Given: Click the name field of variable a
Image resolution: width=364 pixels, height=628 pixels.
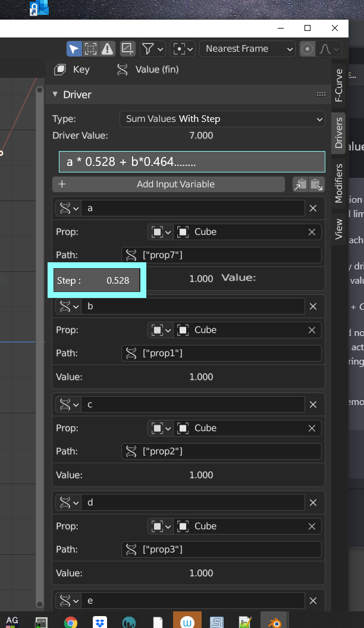Looking at the screenshot, I should pos(193,208).
